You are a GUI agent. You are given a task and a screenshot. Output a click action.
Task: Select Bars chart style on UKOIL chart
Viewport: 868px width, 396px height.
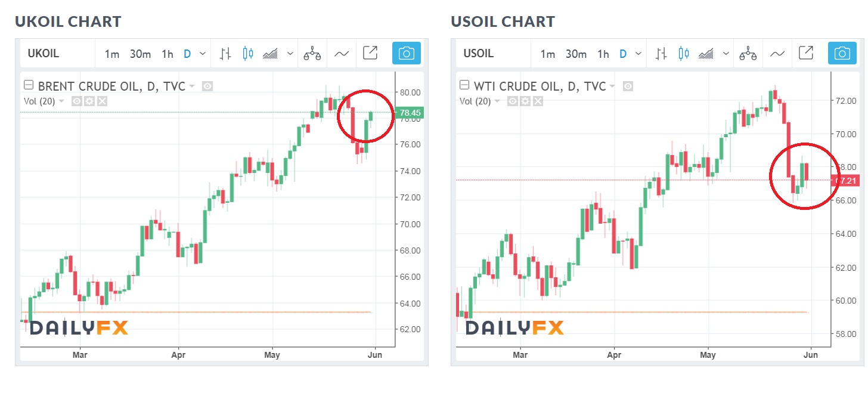225,54
